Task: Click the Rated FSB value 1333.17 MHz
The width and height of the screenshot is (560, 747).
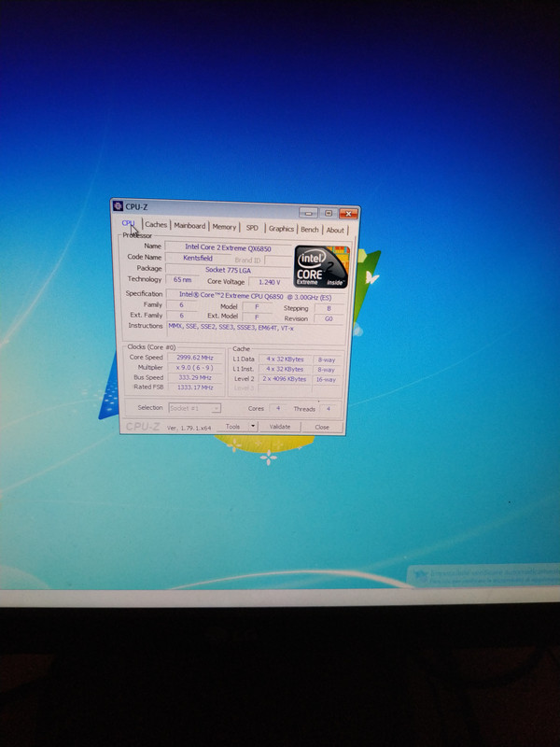Action: pos(195,388)
